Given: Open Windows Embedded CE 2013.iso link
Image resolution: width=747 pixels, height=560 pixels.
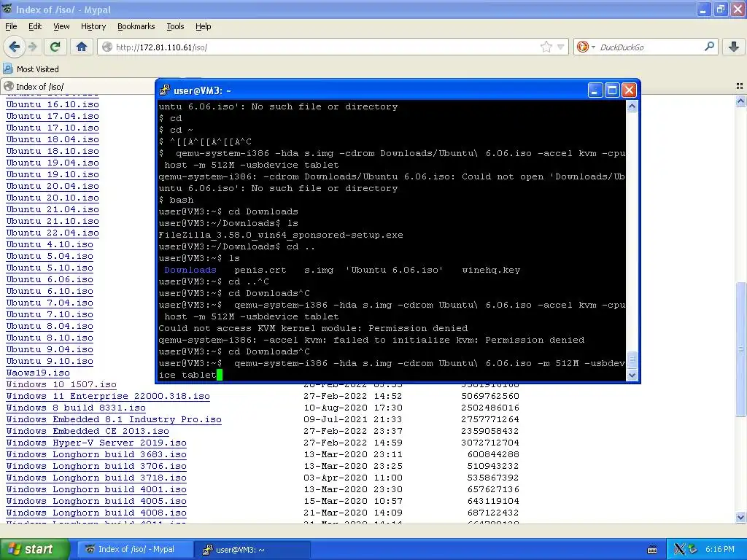Looking at the screenshot, I should [88, 431].
